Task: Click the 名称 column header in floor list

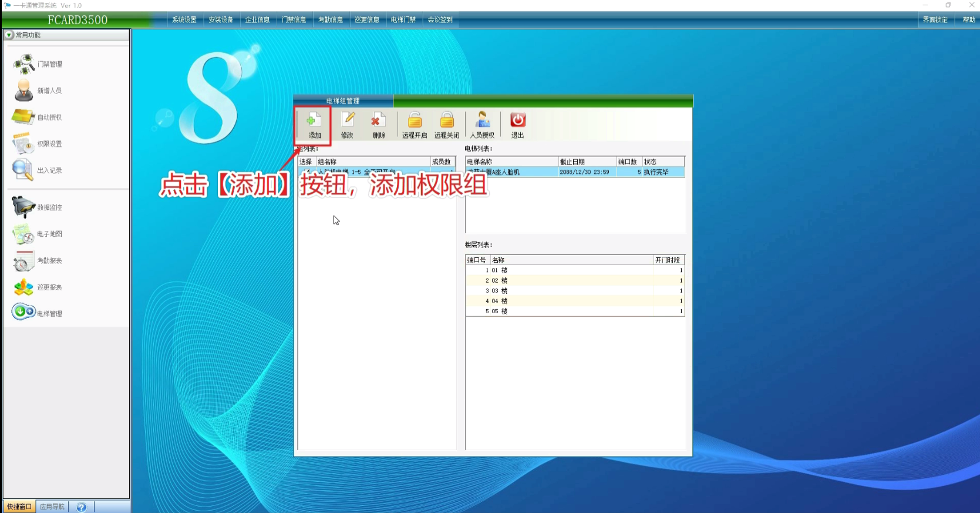Action: click(572, 260)
